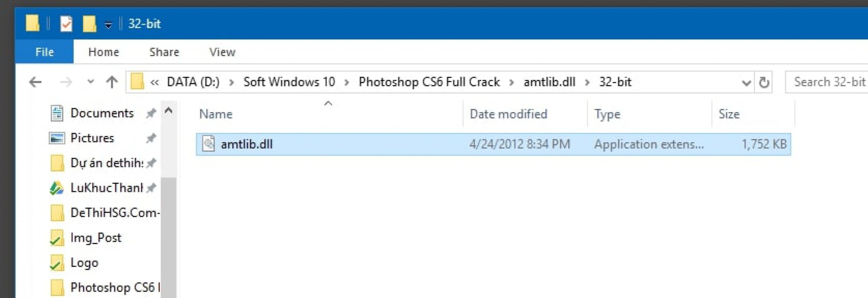868x298 pixels.
Task: Refresh the 32-bit folder view
Action: pyautogui.click(x=764, y=82)
